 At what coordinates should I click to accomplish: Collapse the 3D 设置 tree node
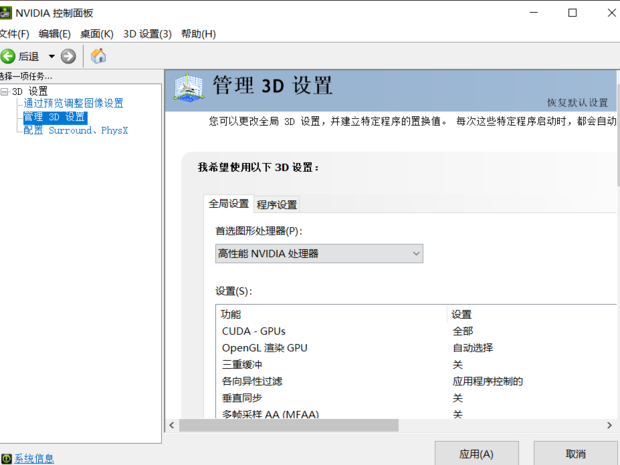[4, 92]
